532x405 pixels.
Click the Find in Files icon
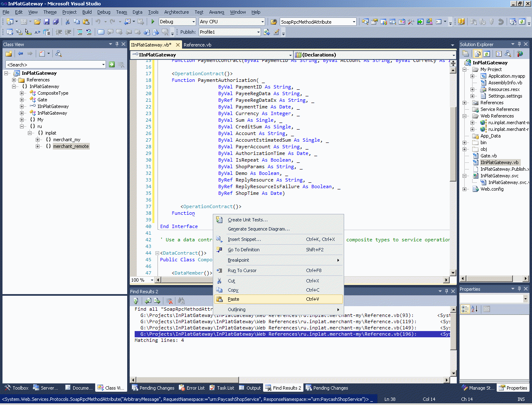coord(274,22)
